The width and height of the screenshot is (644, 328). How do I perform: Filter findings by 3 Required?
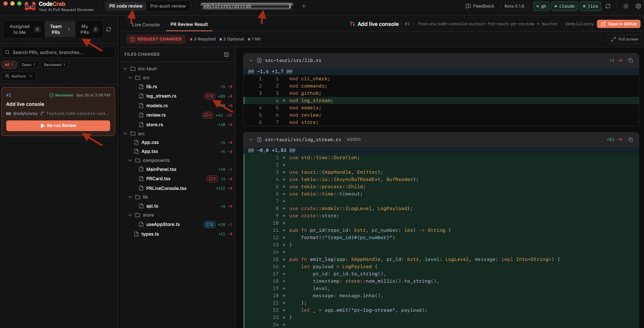[x=203, y=39]
